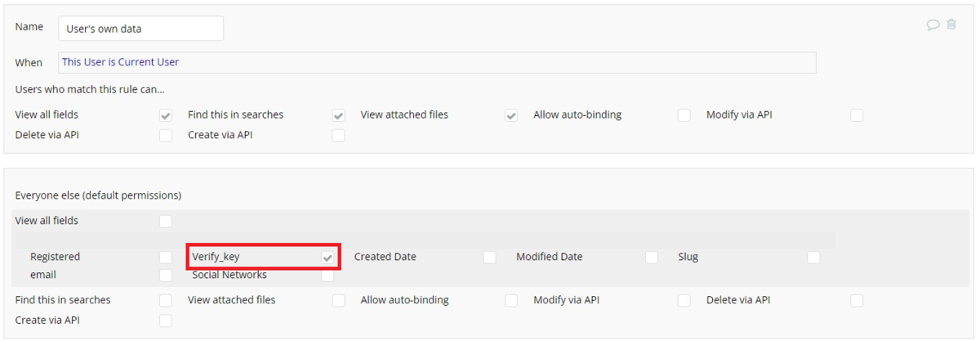980x341 pixels.
Task: Check the Registered field checkbox
Action: point(166,257)
